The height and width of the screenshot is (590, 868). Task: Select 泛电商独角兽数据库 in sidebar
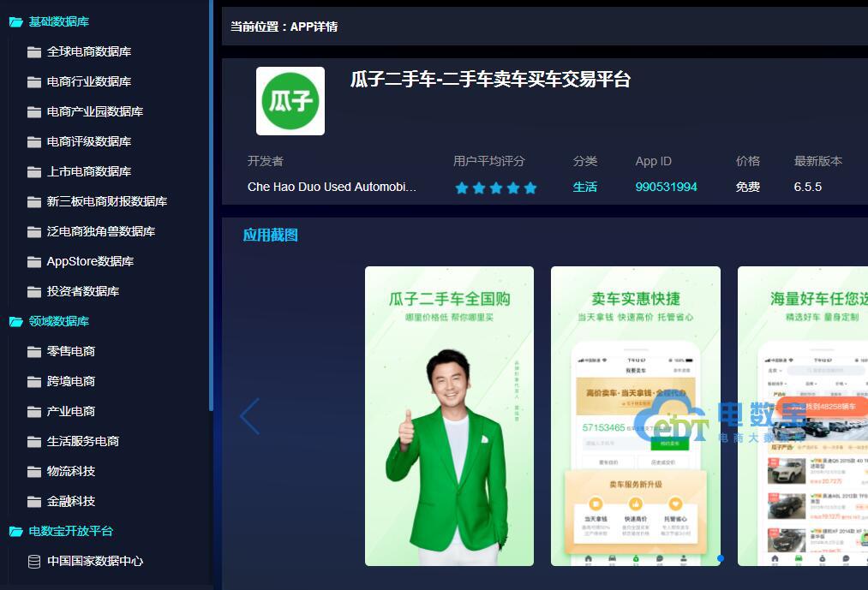tap(101, 231)
